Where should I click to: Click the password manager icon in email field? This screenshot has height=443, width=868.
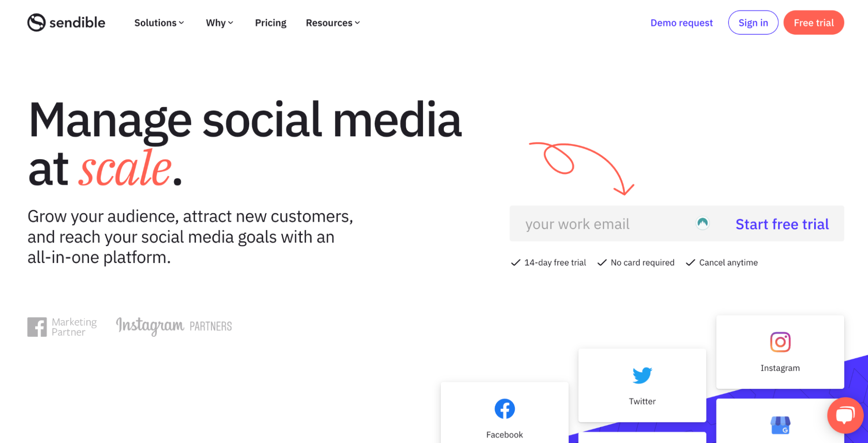tap(703, 223)
